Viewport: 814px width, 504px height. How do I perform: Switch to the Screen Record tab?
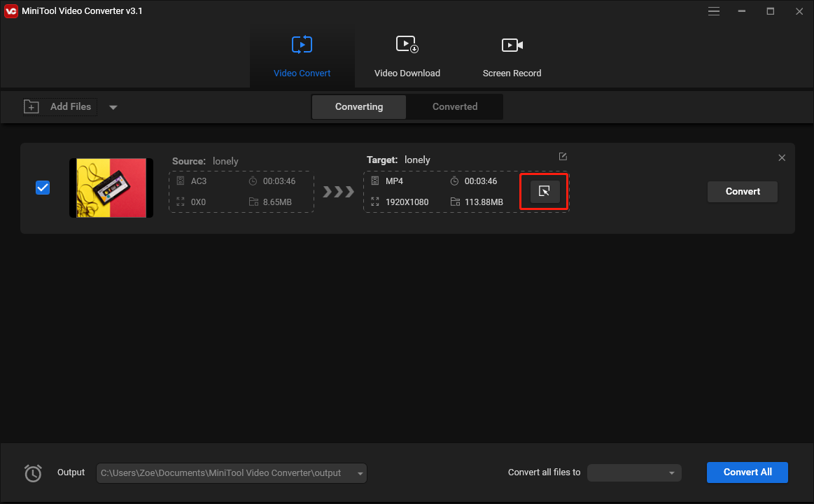(512, 57)
